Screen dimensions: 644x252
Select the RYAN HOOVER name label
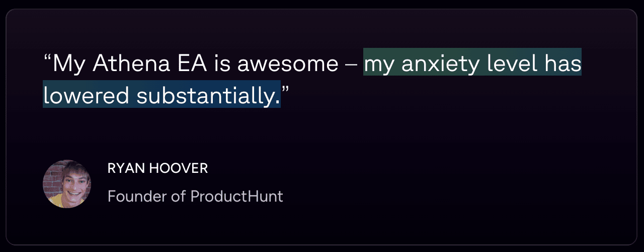point(157,169)
